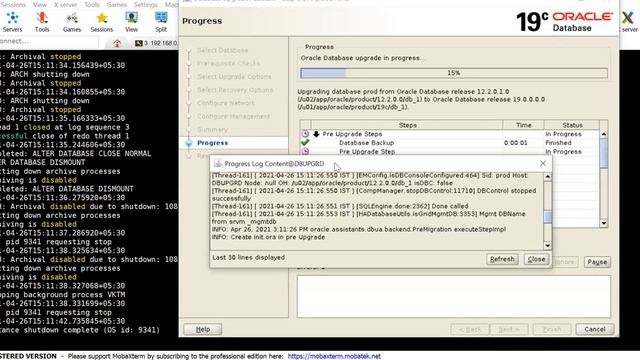Collapse the Pre Upgrade Steps arrow
The height and width of the screenshot is (360, 640).
(316, 134)
